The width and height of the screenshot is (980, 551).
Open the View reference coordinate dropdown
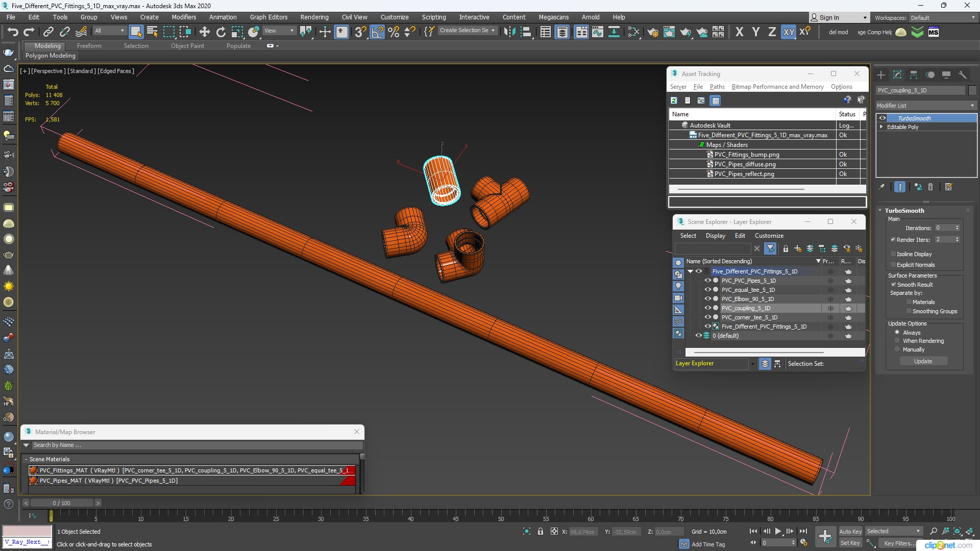click(279, 31)
